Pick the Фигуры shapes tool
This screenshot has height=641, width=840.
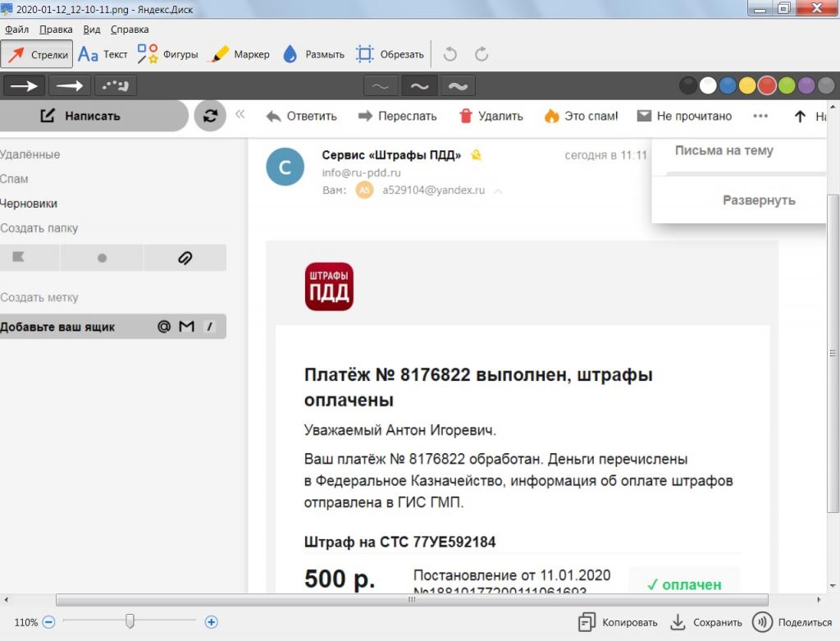[x=167, y=54]
